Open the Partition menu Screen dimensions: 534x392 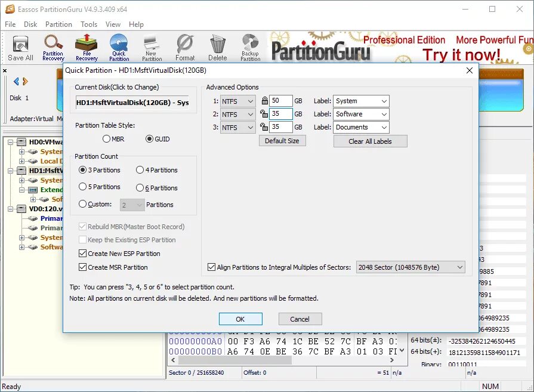pyautogui.click(x=58, y=24)
